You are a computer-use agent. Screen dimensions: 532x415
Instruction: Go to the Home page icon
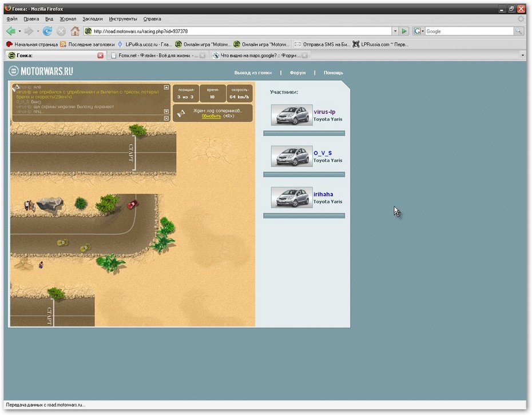[75, 31]
